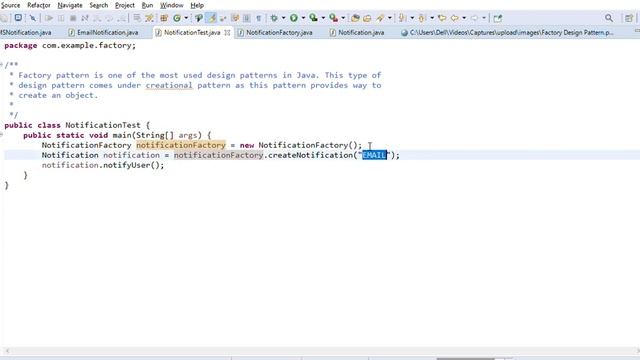The image size is (640, 360).
Task: Open the Refactor menu
Action: click(x=39, y=5)
